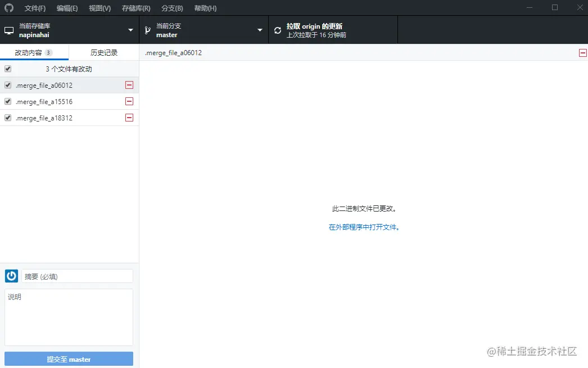
Task: Click the current repository monitor icon
Action: [9, 30]
